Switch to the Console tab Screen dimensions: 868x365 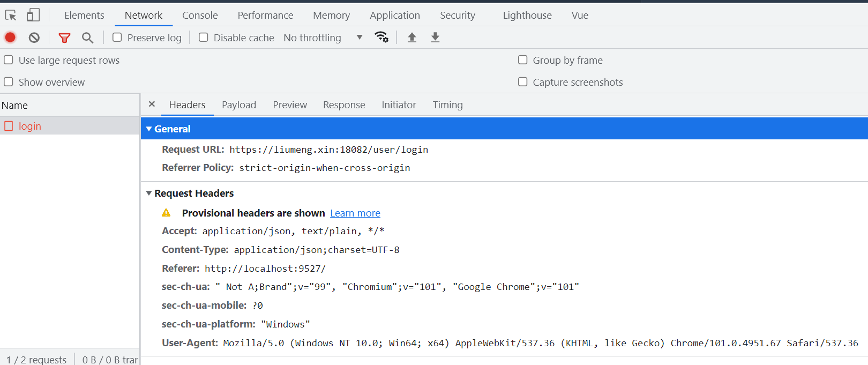(x=200, y=15)
